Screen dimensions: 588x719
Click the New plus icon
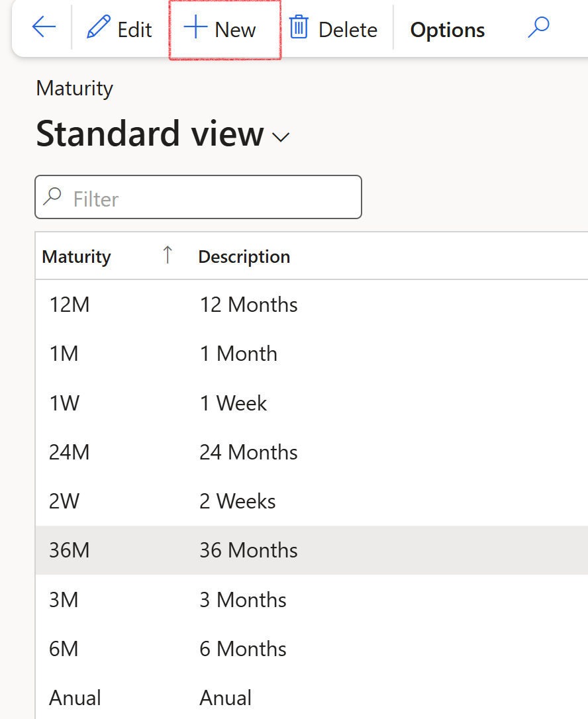click(195, 28)
